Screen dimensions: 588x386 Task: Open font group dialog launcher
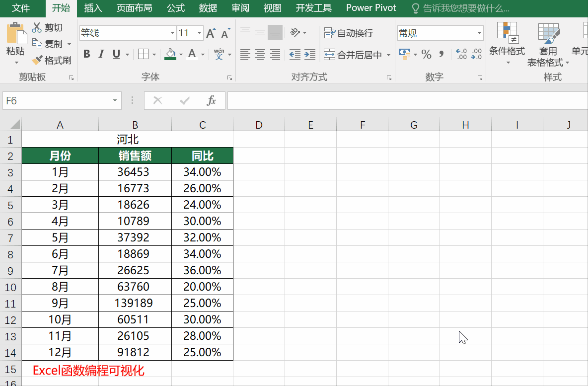click(229, 77)
